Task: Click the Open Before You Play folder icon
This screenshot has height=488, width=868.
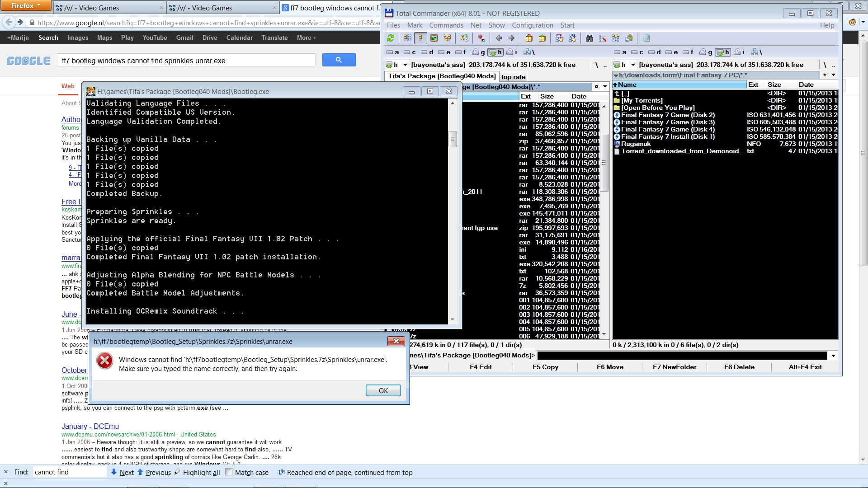Action: tap(617, 108)
